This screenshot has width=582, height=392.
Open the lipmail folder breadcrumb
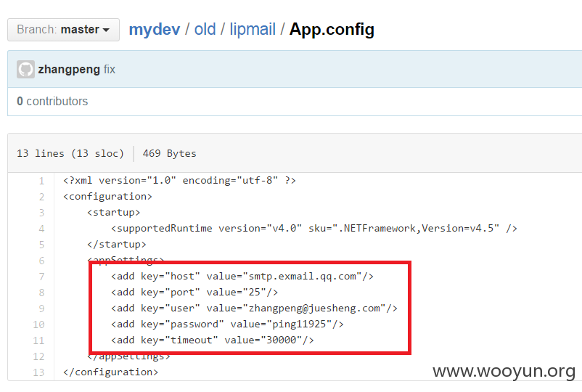tap(253, 29)
